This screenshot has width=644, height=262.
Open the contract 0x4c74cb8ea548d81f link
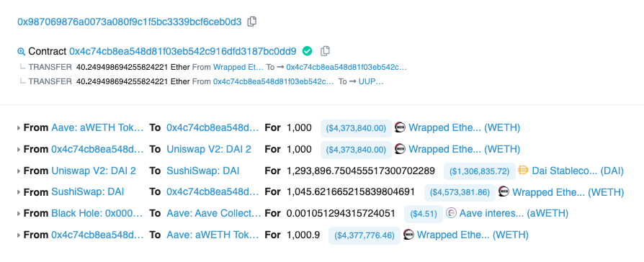pyautogui.click(x=183, y=51)
